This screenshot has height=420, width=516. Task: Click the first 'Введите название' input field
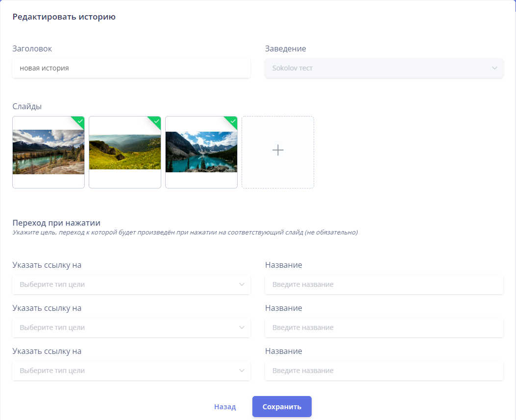tap(384, 284)
